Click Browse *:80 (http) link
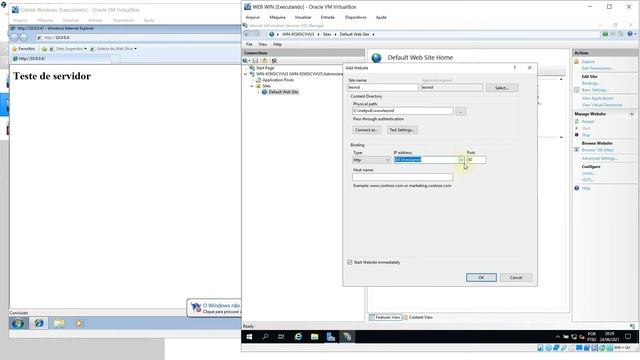The width and height of the screenshot is (640, 360). 598,150
